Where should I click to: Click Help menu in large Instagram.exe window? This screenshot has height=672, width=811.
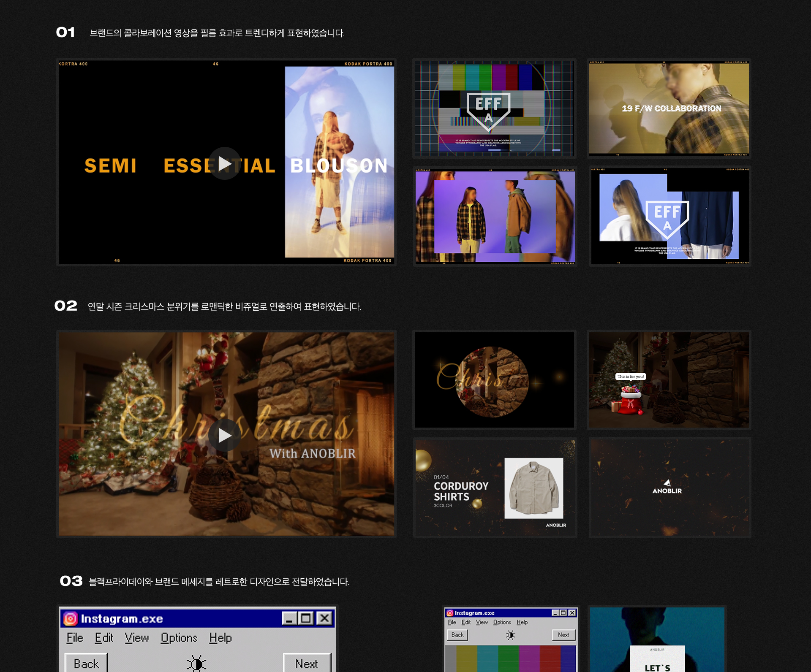coord(220,638)
